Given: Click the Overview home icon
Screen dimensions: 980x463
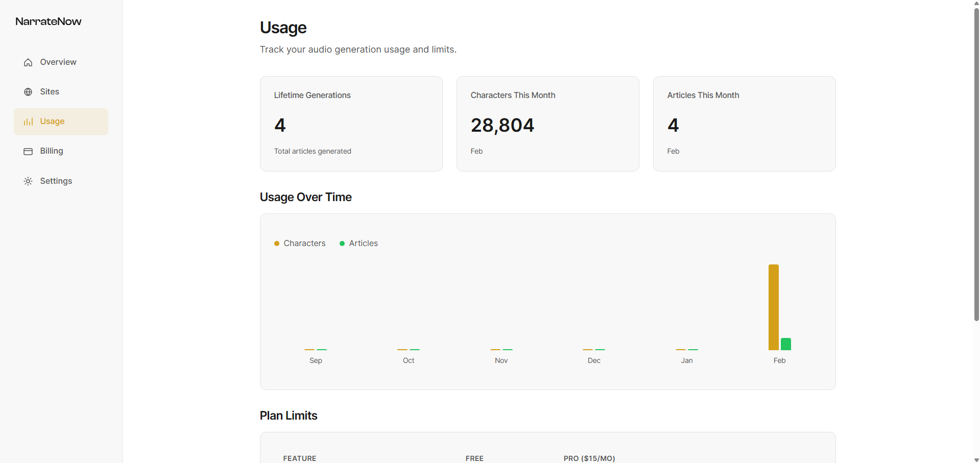Looking at the screenshot, I should [x=28, y=62].
